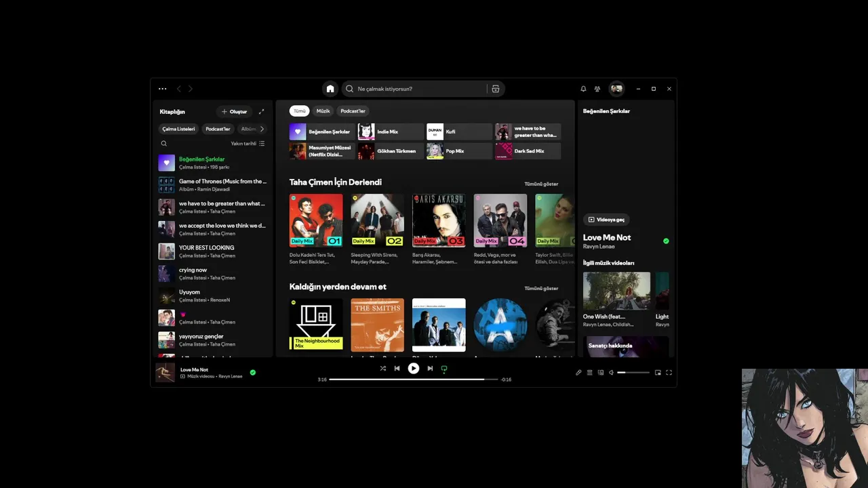868x488 pixels.
Task: Seek in the song progress bar
Action: point(414,380)
